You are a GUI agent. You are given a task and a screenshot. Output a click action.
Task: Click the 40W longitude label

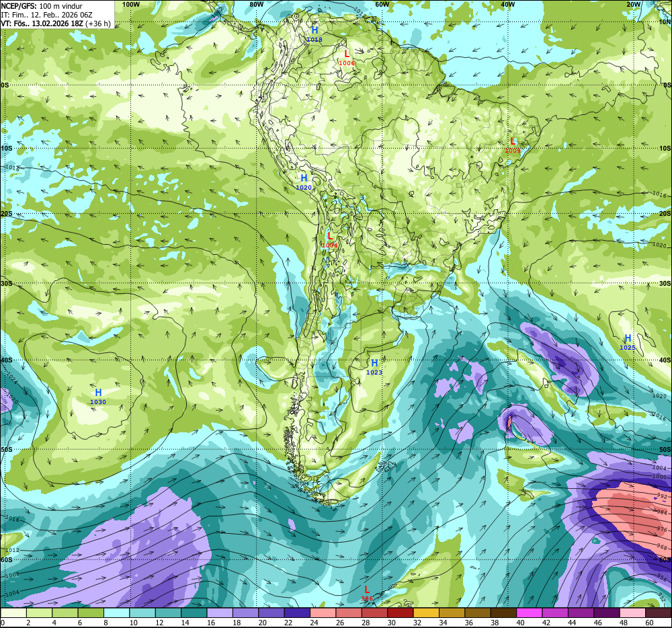point(507,4)
